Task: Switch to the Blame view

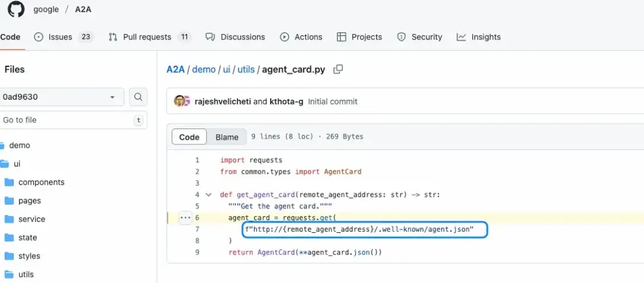Action: click(x=227, y=137)
